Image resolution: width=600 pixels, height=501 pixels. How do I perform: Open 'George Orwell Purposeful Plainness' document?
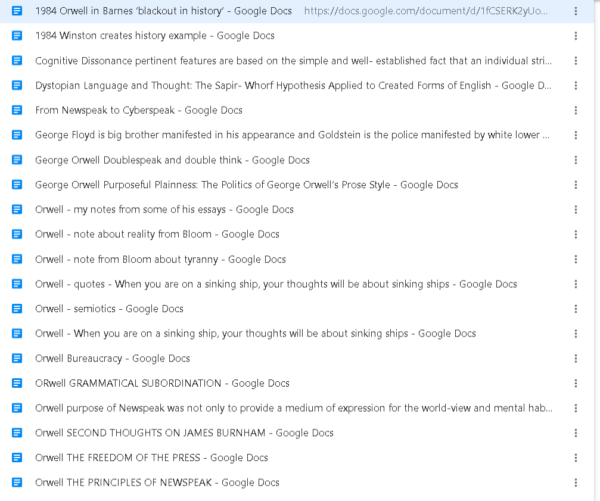pyautogui.click(x=246, y=185)
